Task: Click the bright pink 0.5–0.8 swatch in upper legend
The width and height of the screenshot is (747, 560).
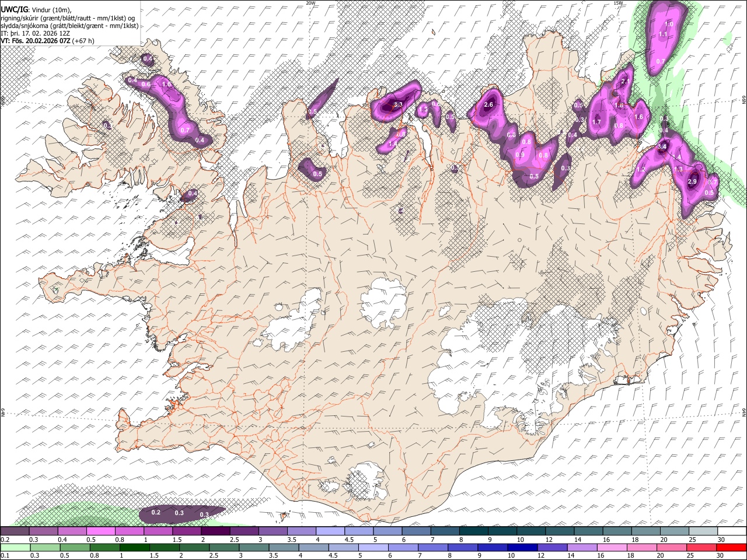Action: 101,531
